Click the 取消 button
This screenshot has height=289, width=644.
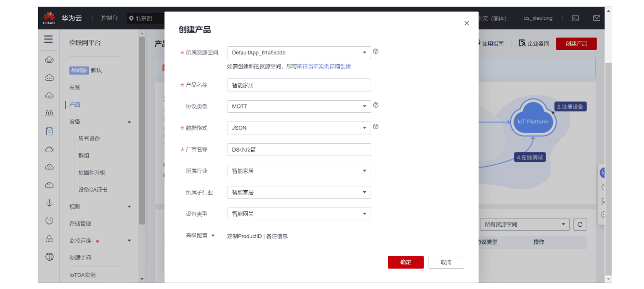coord(446,262)
